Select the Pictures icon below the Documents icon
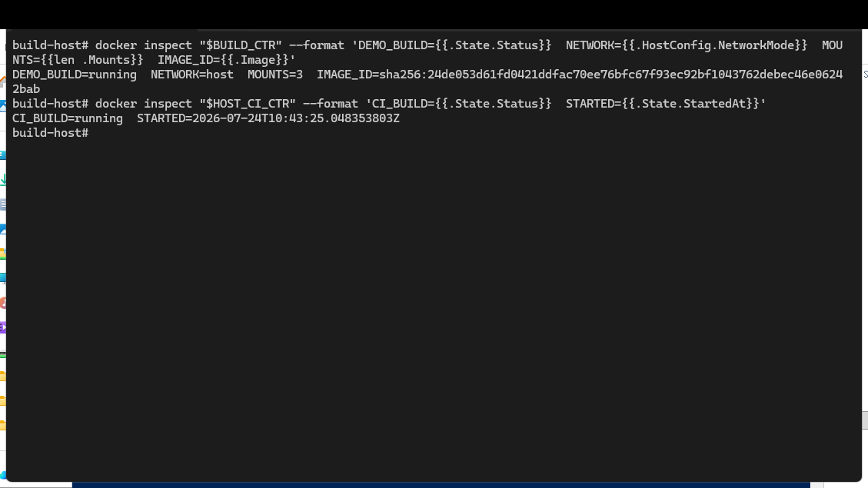This screenshot has height=488, width=868. pyautogui.click(x=3, y=228)
